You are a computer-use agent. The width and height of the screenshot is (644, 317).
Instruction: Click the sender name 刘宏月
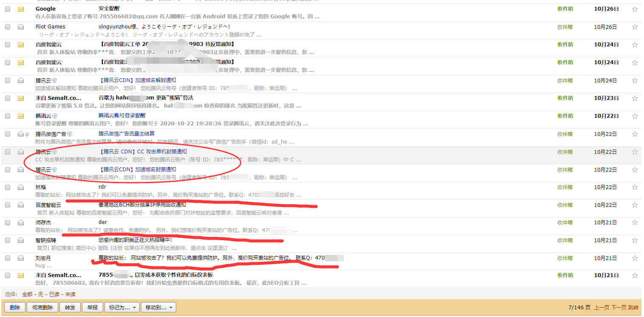pos(44,258)
